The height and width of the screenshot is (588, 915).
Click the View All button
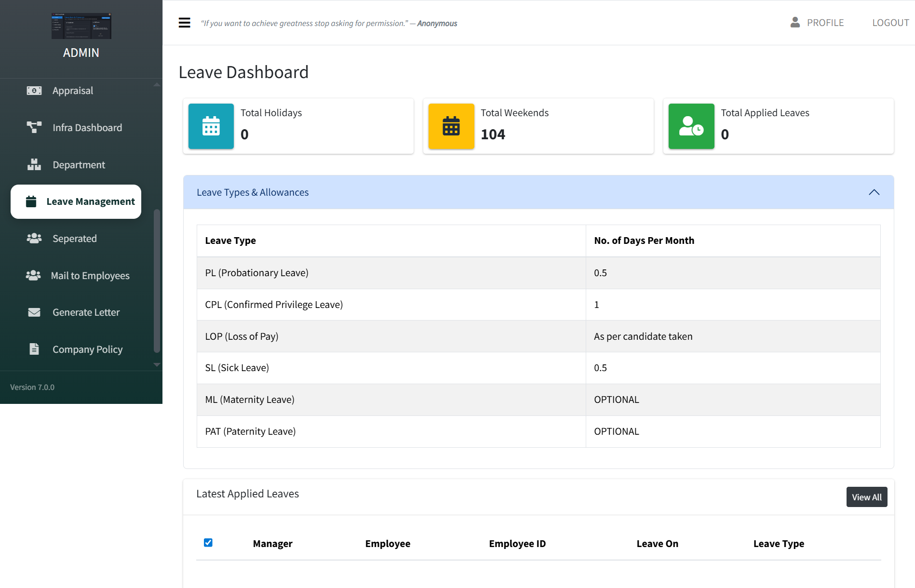[x=866, y=497]
